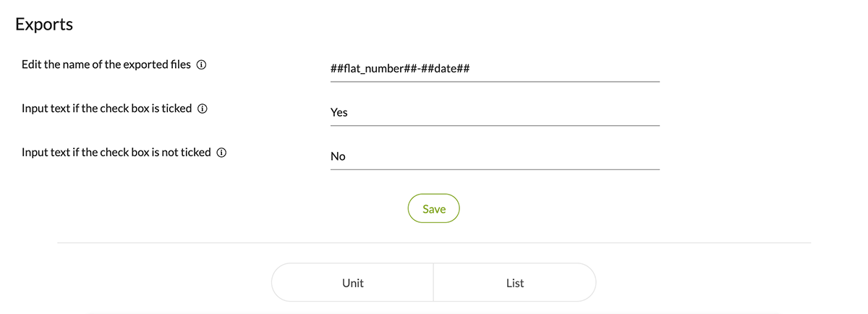Show info for check box not ticked text

coord(222,153)
